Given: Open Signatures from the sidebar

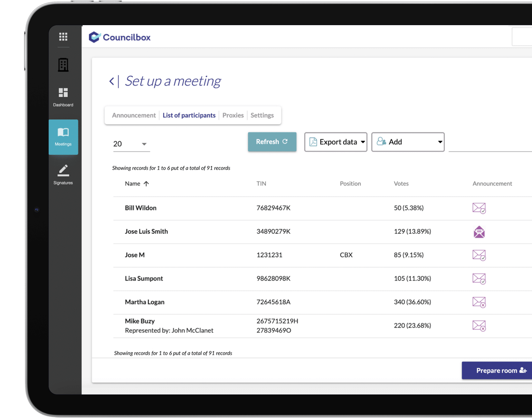Looking at the screenshot, I should point(63,175).
